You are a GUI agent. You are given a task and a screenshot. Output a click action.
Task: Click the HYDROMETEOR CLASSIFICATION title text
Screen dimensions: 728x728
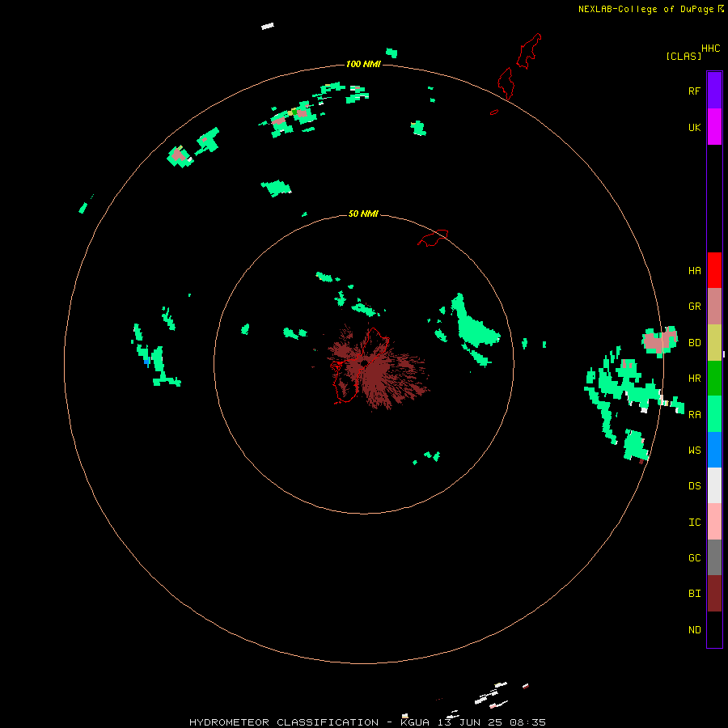(x=284, y=722)
